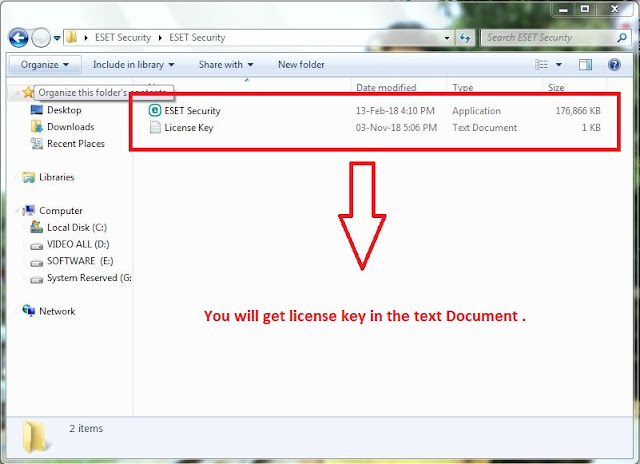This screenshot has height=464, width=640.
Task: Click the Recent Places icon
Action: click(x=36, y=143)
